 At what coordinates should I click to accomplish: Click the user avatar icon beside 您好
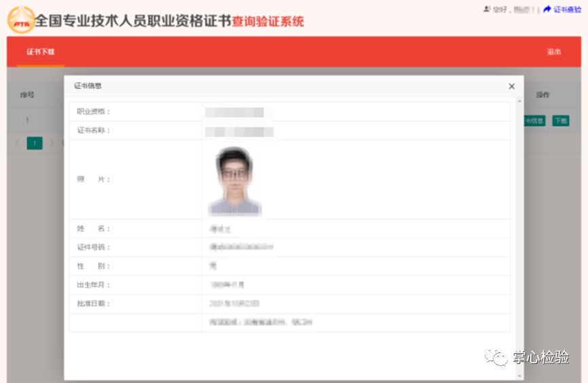(487, 10)
